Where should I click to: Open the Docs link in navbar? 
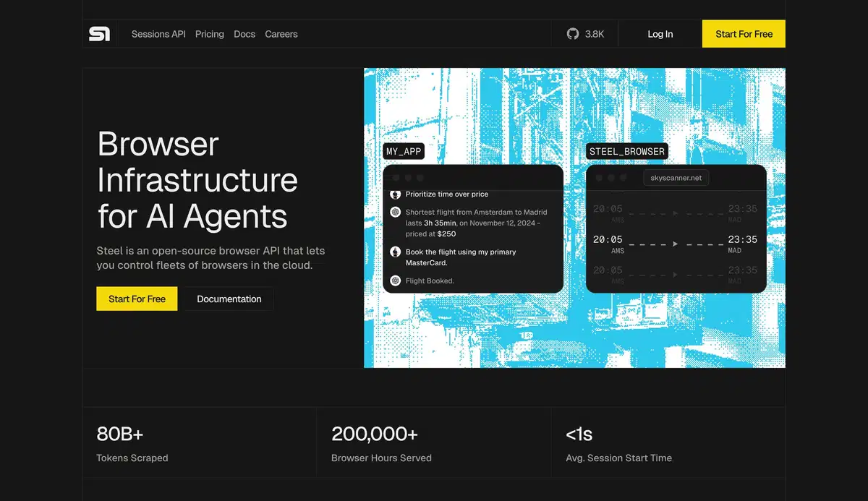click(244, 34)
